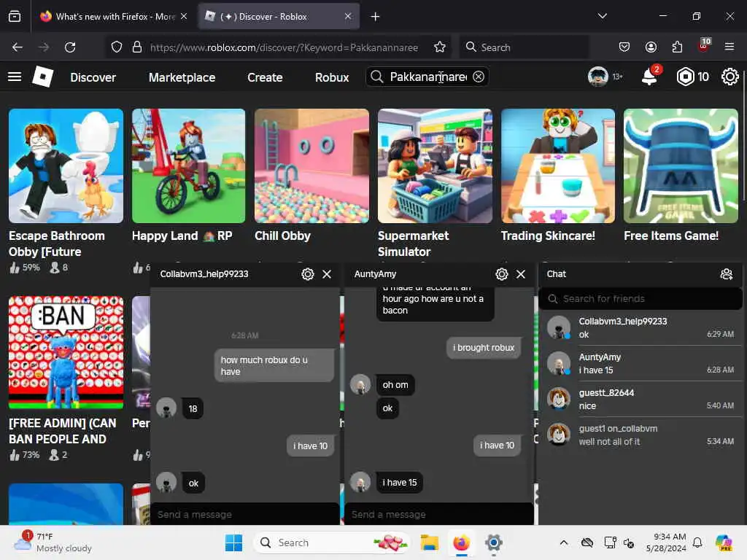Click the Roblox search input field
This screenshot has width=747, height=560.
(427, 77)
